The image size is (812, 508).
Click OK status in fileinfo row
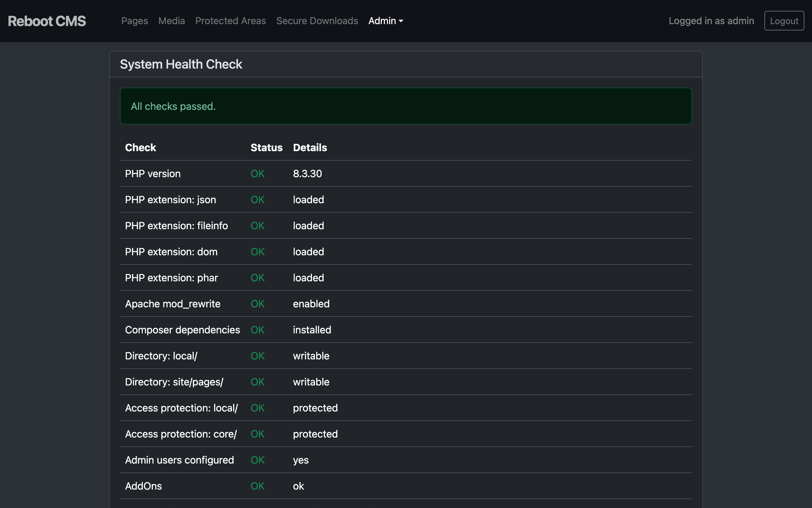pos(258,226)
